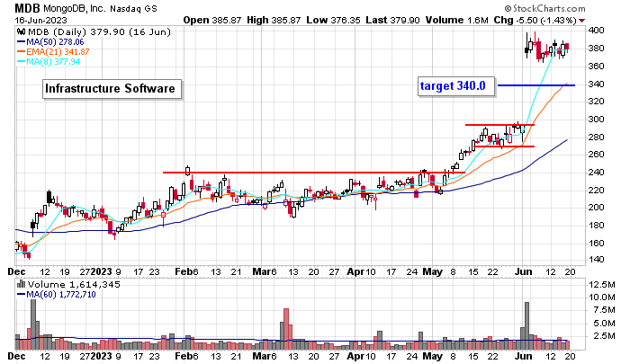Click the 400 price axis label
Viewport: 630px width, 364px height.
pos(596,31)
